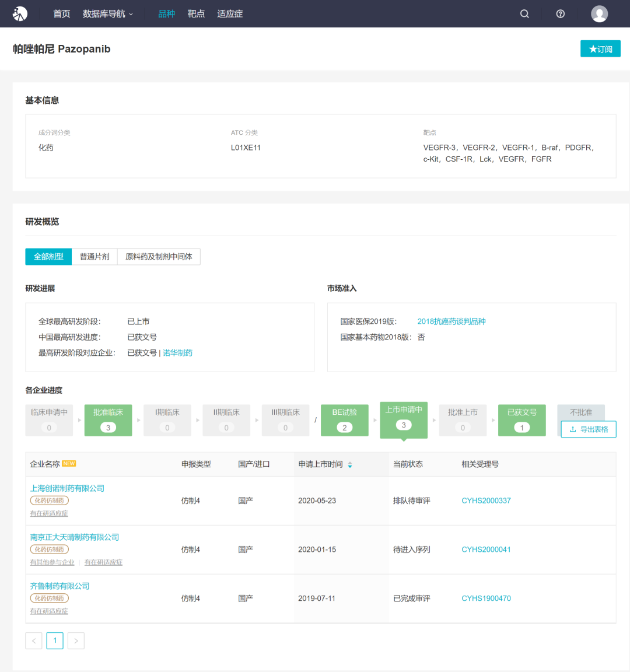This screenshot has width=630, height=672.
Task: Open acceptance number CYHS1900470
Action: [x=486, y=598]
